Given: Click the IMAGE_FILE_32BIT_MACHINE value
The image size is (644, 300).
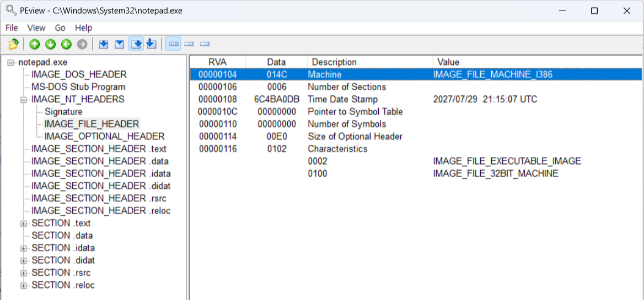Looking at the screenshot, I should click(496, 174).
